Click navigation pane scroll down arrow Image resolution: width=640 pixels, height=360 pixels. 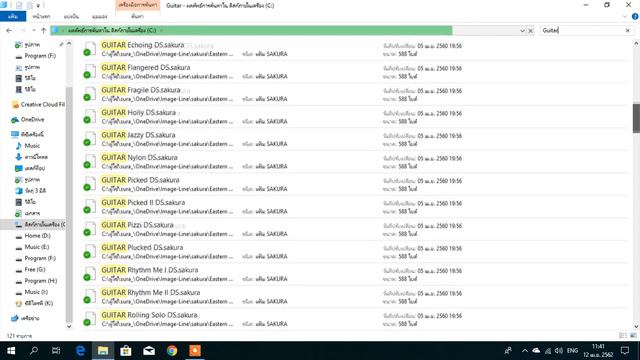[69, 326]
